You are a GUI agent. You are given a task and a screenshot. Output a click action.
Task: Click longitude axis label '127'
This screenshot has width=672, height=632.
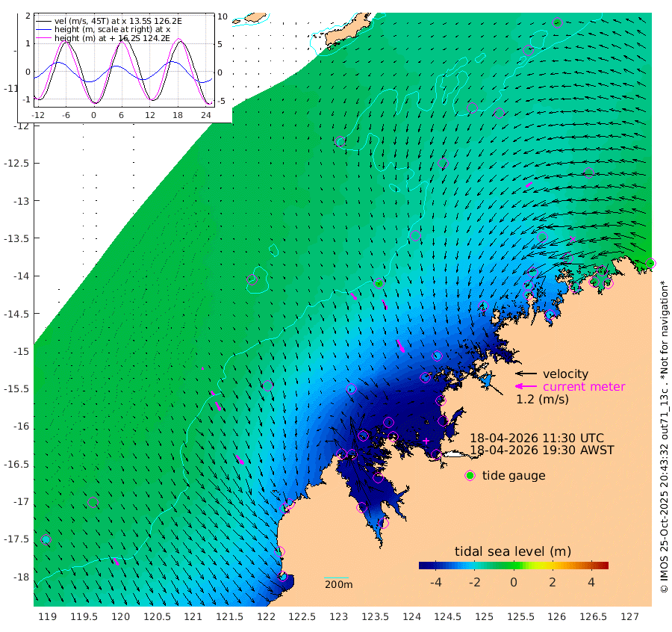click(629, 616)
